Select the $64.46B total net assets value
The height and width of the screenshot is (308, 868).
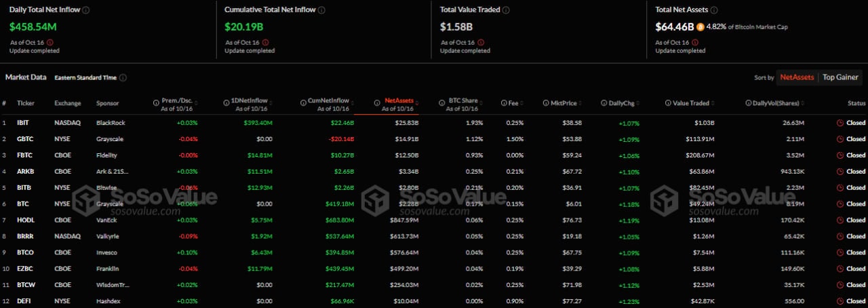[674, 26]
